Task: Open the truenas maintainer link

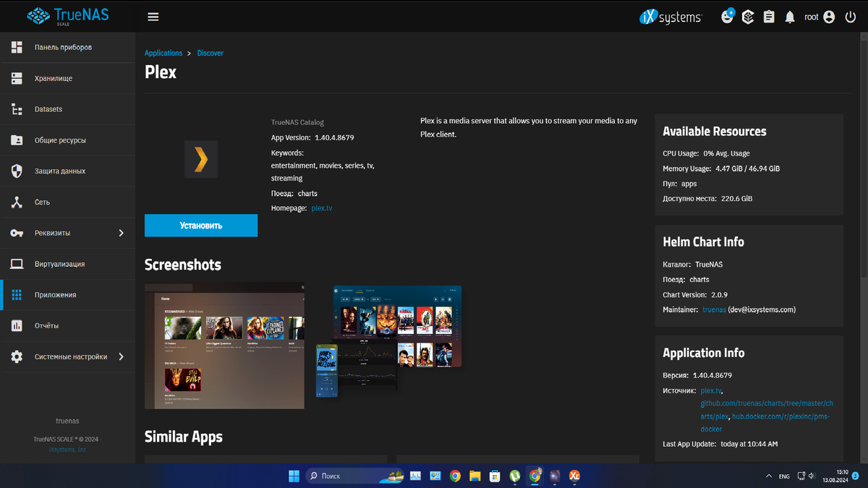Action: tap(714, 309)
